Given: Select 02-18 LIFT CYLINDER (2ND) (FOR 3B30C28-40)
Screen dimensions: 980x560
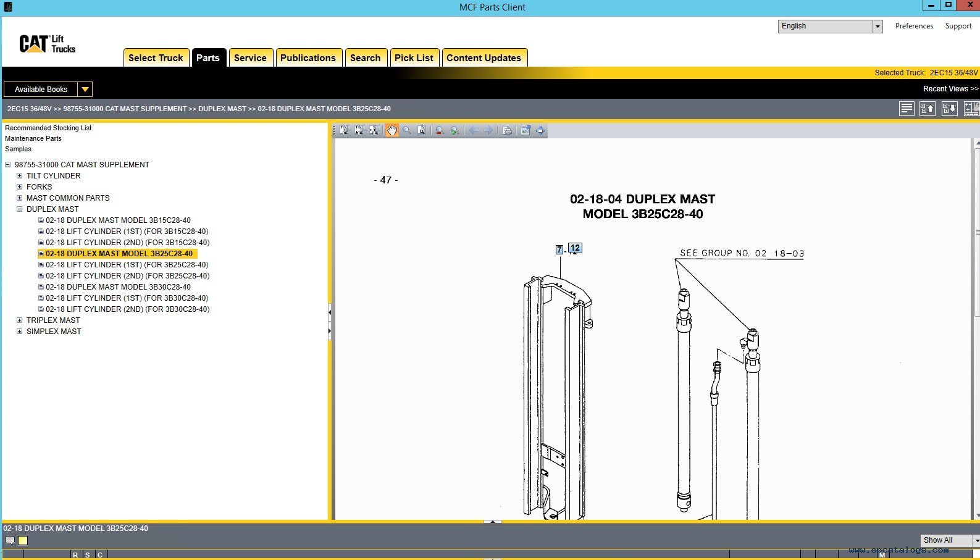Looking at the screenshot, I should tap(128, 309).
